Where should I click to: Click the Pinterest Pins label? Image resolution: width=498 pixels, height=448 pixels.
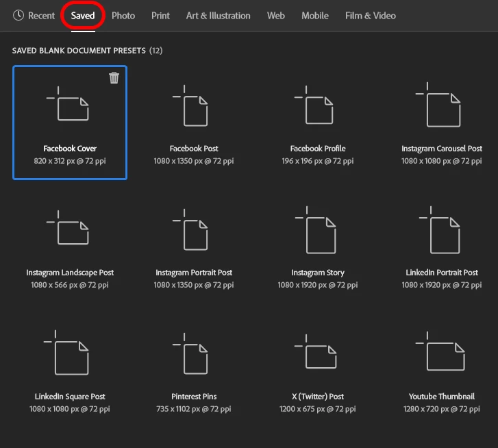click(x=194, y=397)
